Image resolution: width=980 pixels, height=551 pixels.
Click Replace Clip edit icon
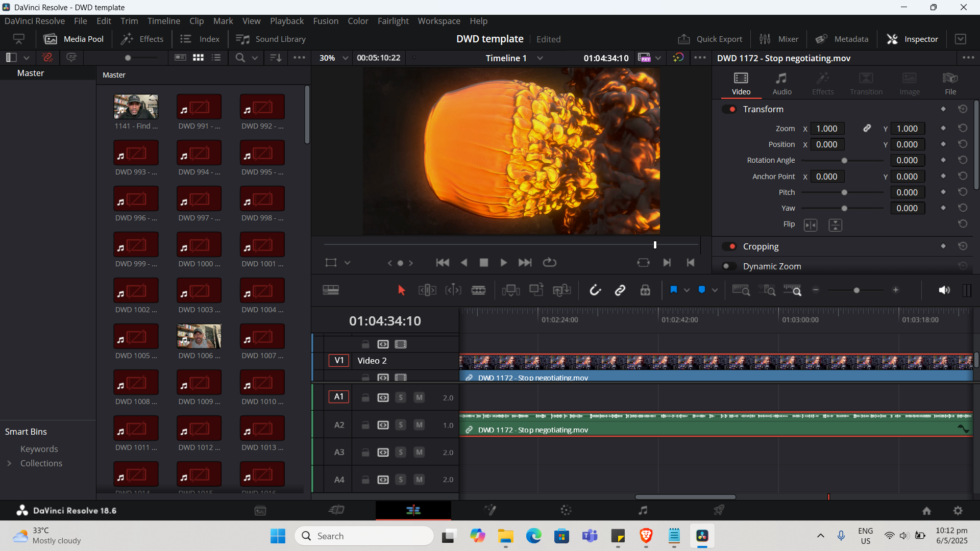562,290
